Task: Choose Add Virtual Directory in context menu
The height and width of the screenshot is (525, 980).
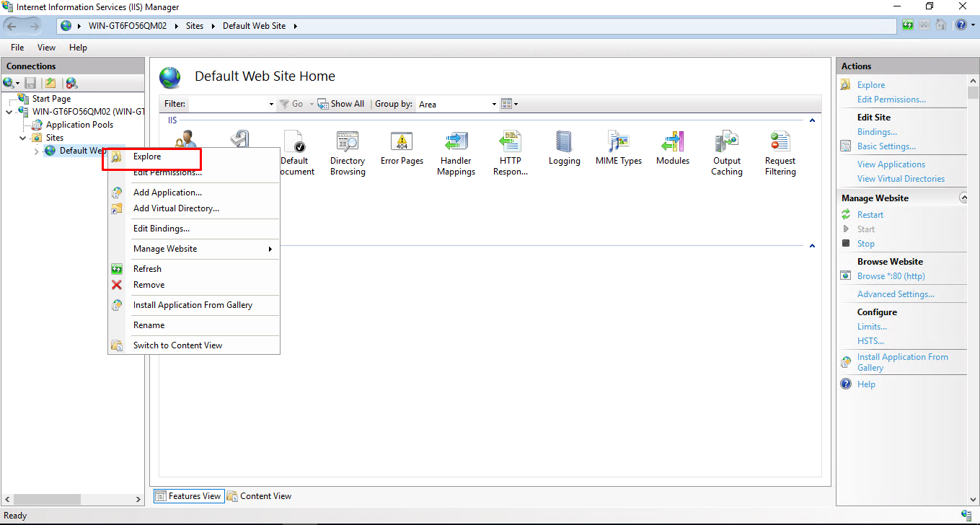Action: (x=193, y=208)
